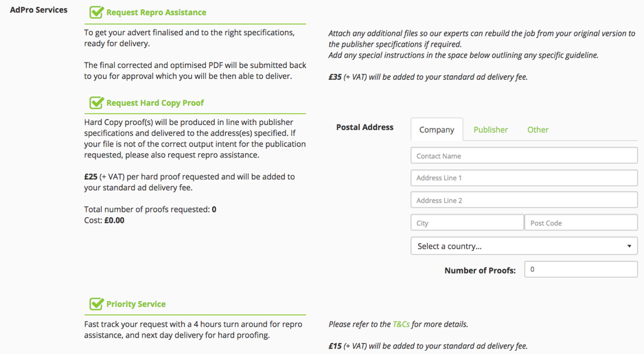The image size is (644, 354).
Task: Click the Number of Proofs label
Action: tap(480, 270)
